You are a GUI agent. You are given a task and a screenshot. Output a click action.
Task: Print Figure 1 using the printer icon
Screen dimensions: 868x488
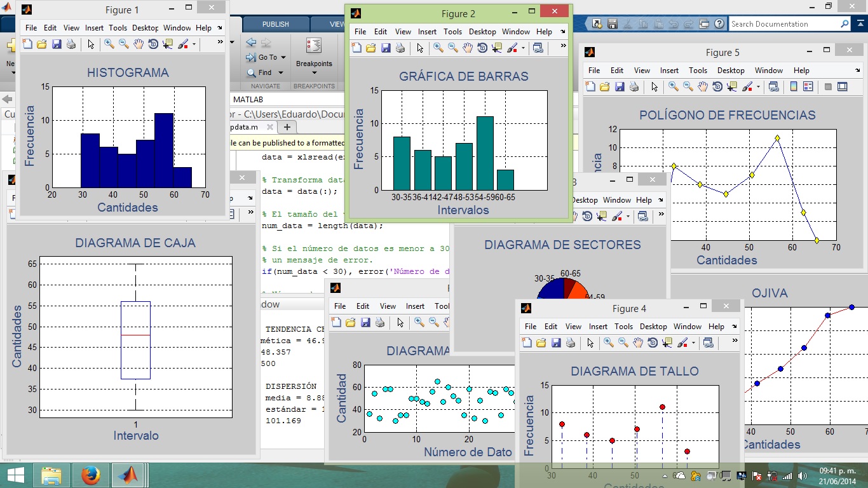coord(71,44)
